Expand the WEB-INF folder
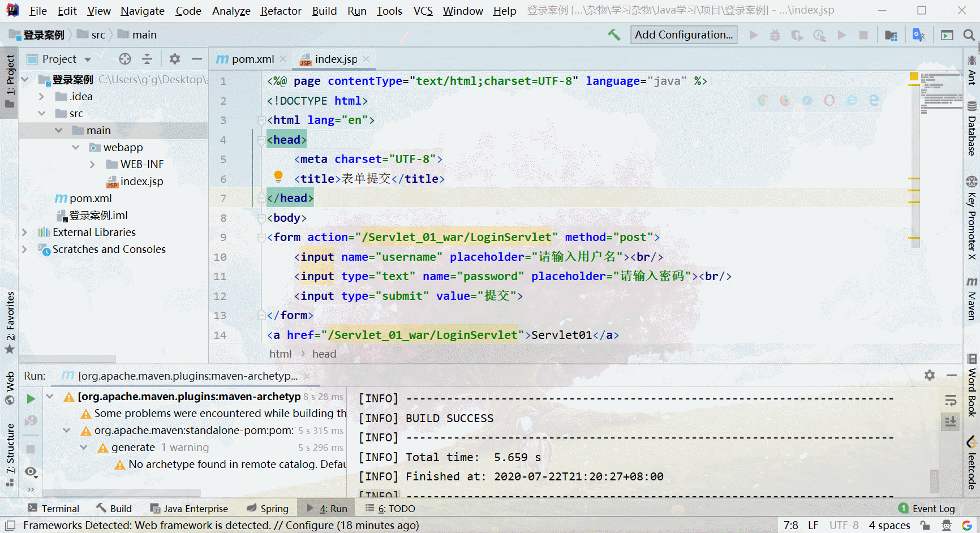 click(x=92, y=165)
